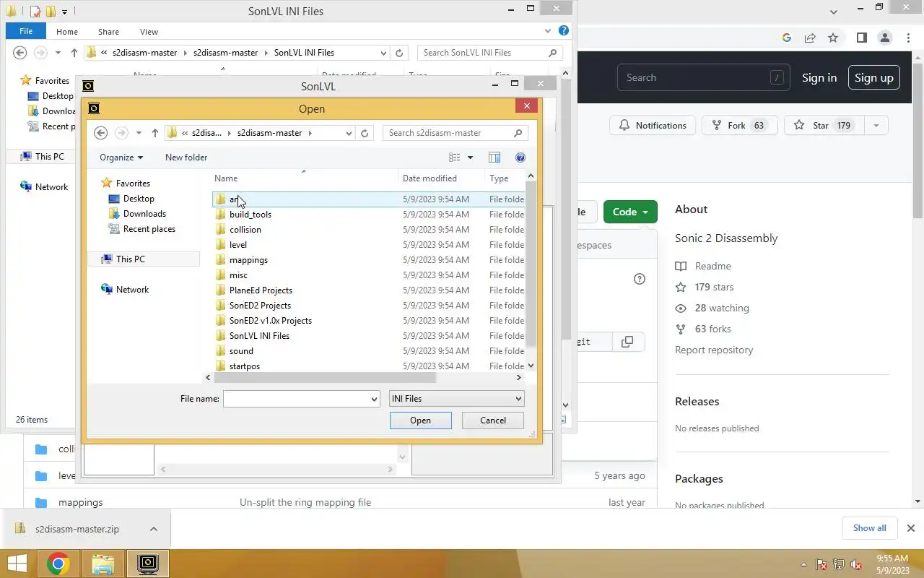Open the File tab in Explorer
Screen dimensions: 924x578
point(26,31)
